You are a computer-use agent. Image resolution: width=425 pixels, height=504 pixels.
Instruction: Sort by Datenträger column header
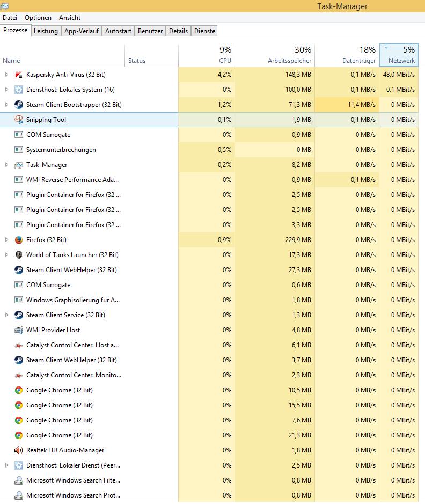pyautogui.click(x=347, y=56)
